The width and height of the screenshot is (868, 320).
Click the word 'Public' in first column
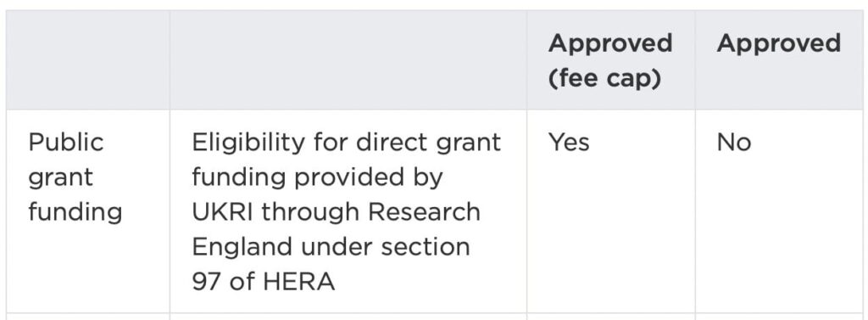(x=66, y=143)
